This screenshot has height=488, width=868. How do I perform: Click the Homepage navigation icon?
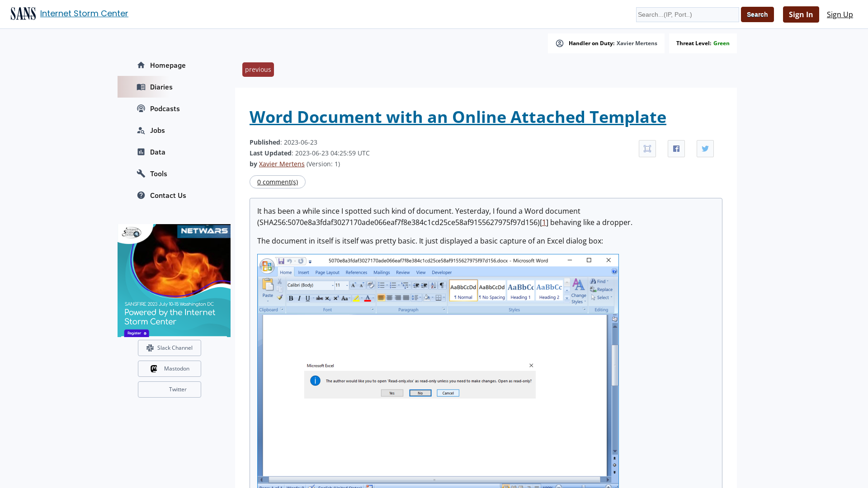point(141,65)
